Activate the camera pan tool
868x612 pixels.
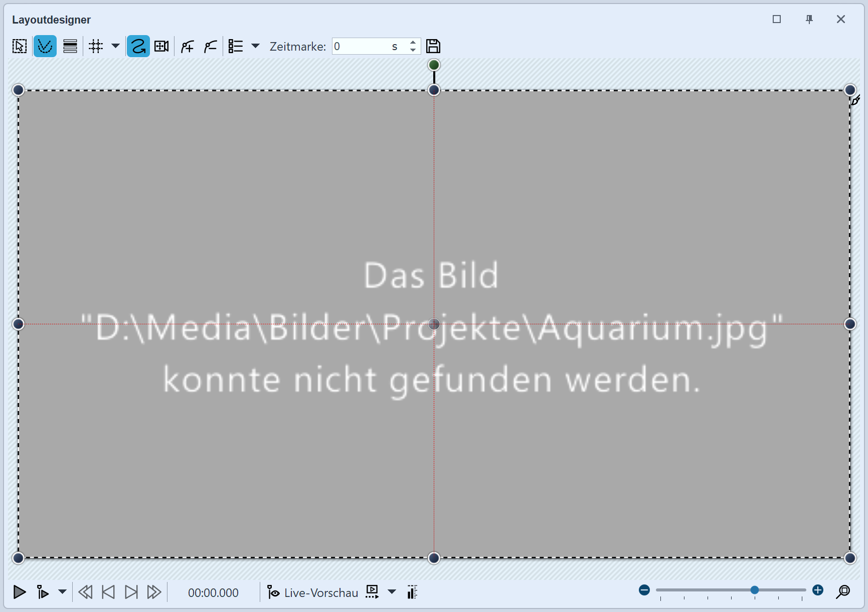161,46
